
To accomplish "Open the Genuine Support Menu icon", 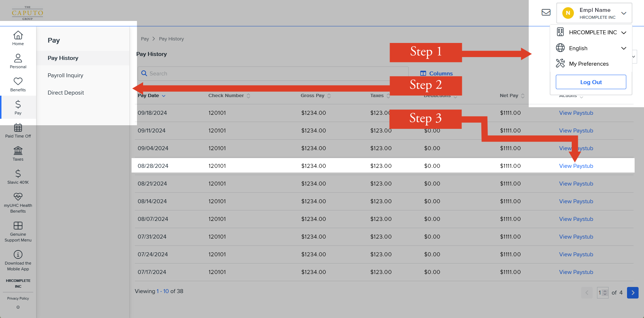I will pyautogui.click(x=18, y=226).
